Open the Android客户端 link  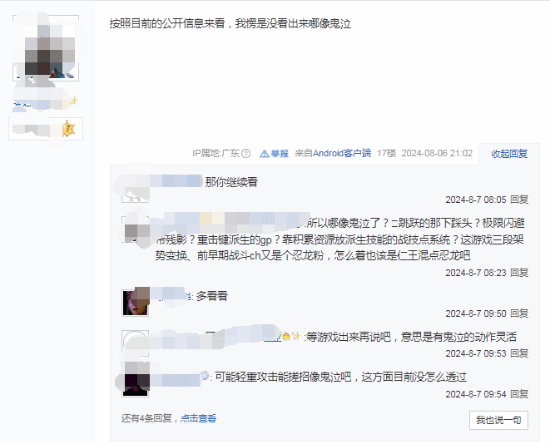pyautogui.click(x=342, y=153)
